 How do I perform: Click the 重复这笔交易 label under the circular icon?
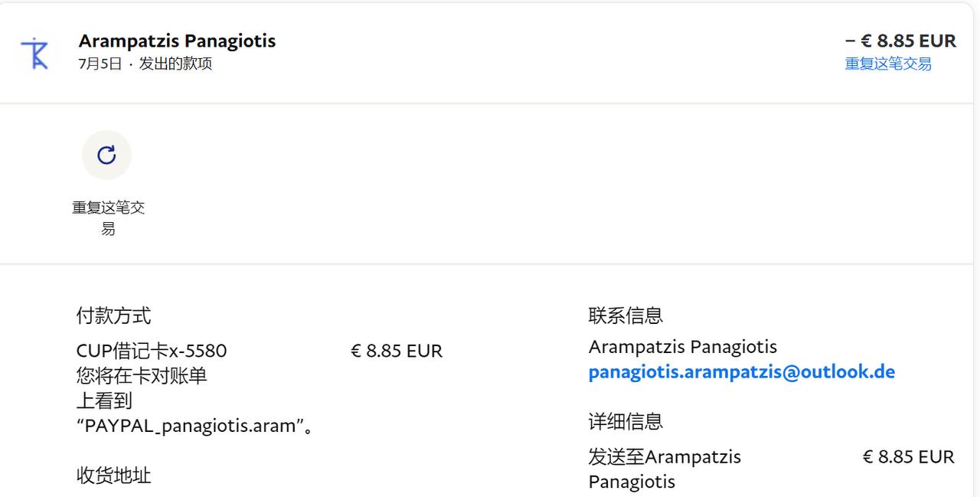108,217
